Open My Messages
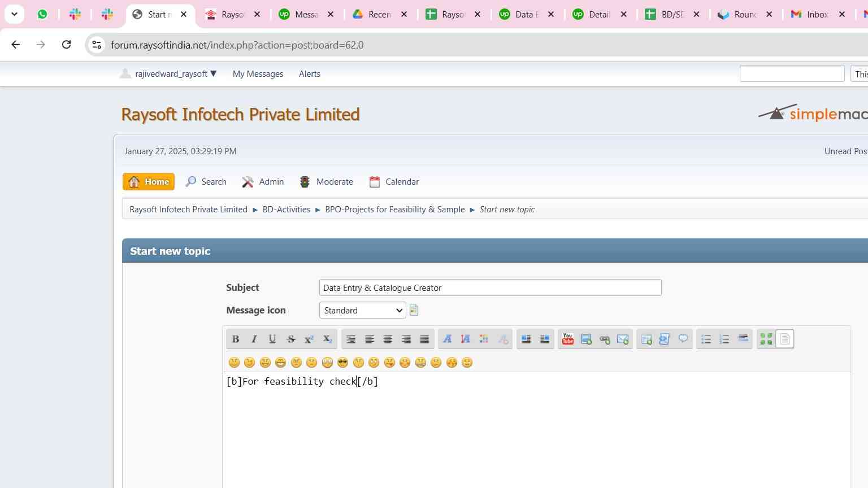This screenshot has width=868, height=488. [258, 73]
